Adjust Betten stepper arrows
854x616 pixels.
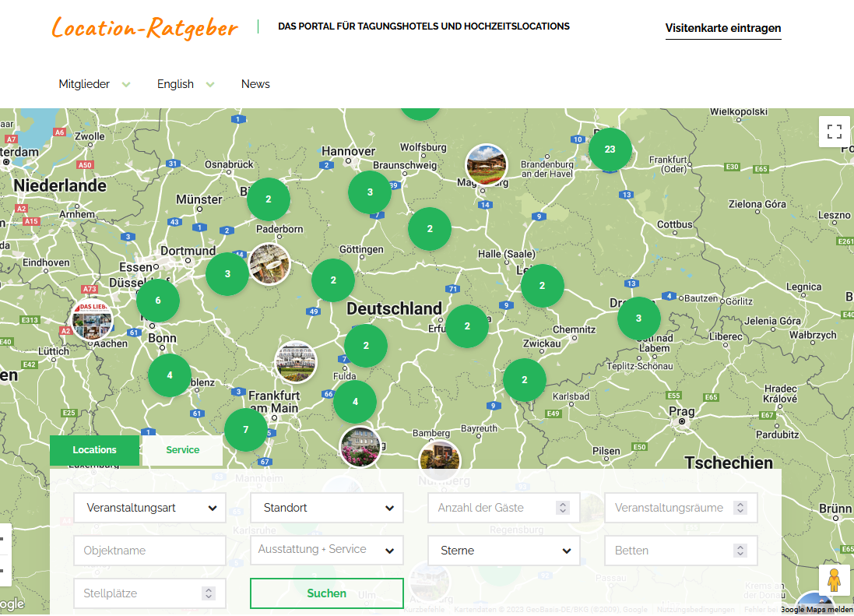740,551
